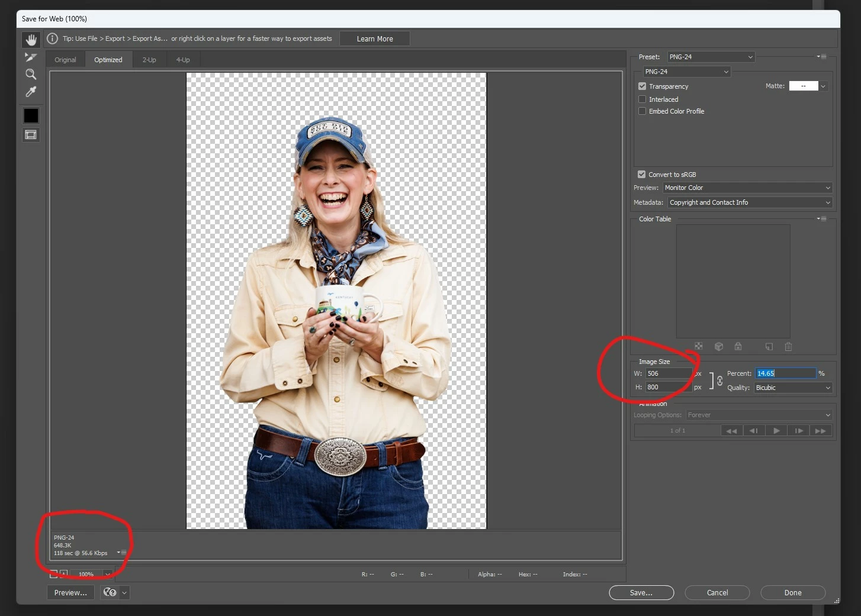
Task: Switch to the Original tab
Action: pos(65,60)
